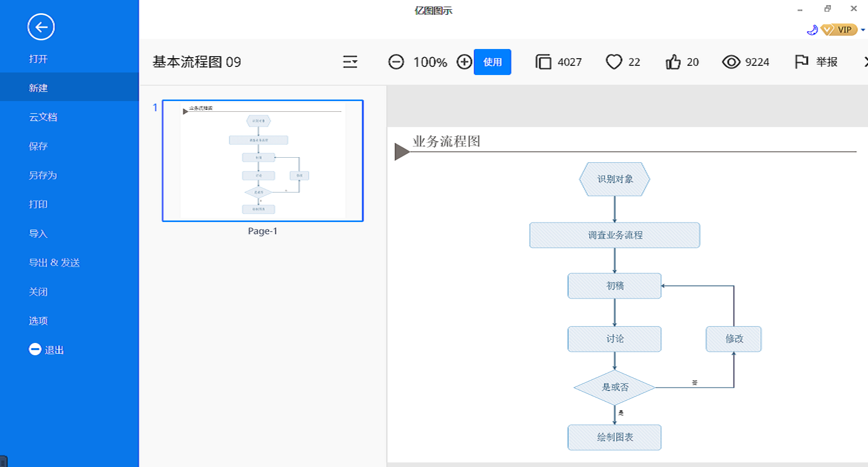The image size is (868, 467).
Task: Open the VIP badge
Action: pyautogui.click(x=839, y=30)
